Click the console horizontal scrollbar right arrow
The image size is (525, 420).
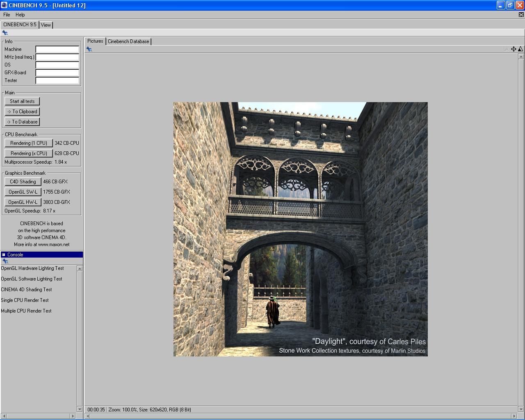[x=73, y=416]
